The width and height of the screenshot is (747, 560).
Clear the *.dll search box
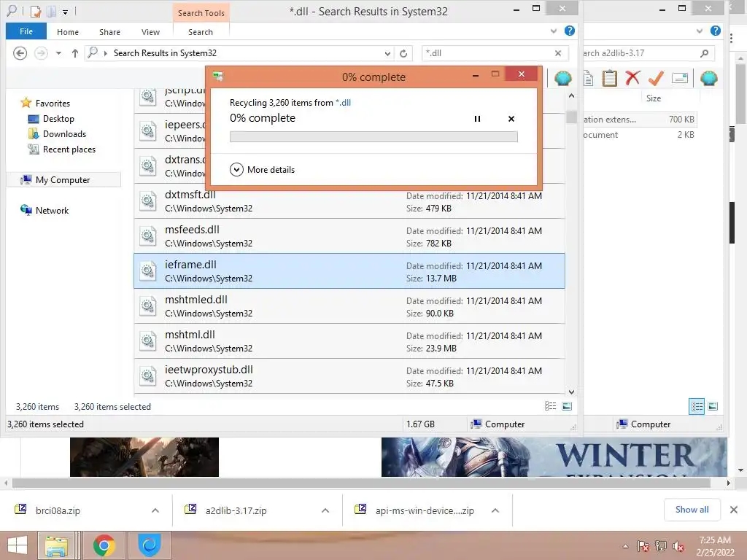tap(558, 53)
